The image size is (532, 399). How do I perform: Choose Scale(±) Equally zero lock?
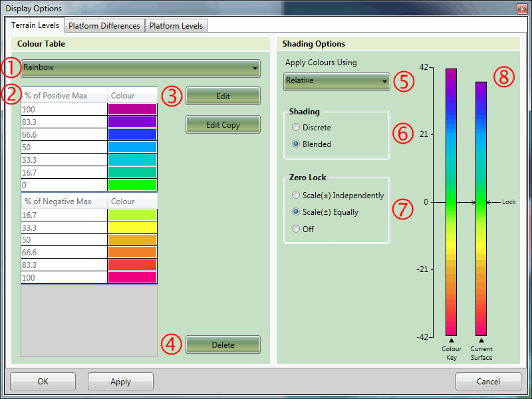coord(325,211)
